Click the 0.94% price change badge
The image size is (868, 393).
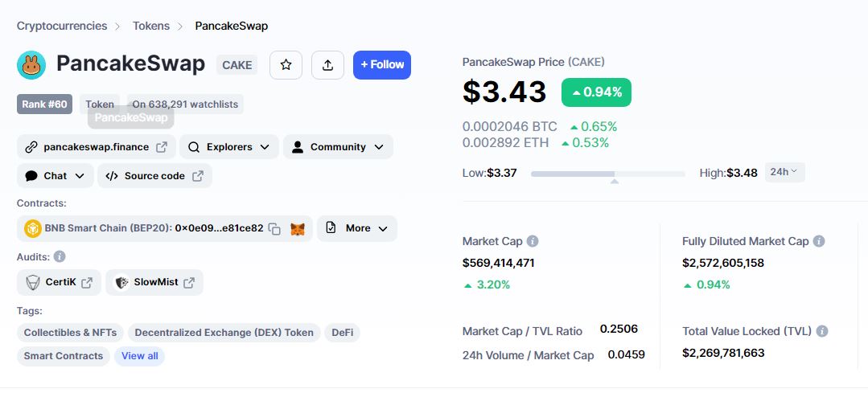click(x=596, y=92)
